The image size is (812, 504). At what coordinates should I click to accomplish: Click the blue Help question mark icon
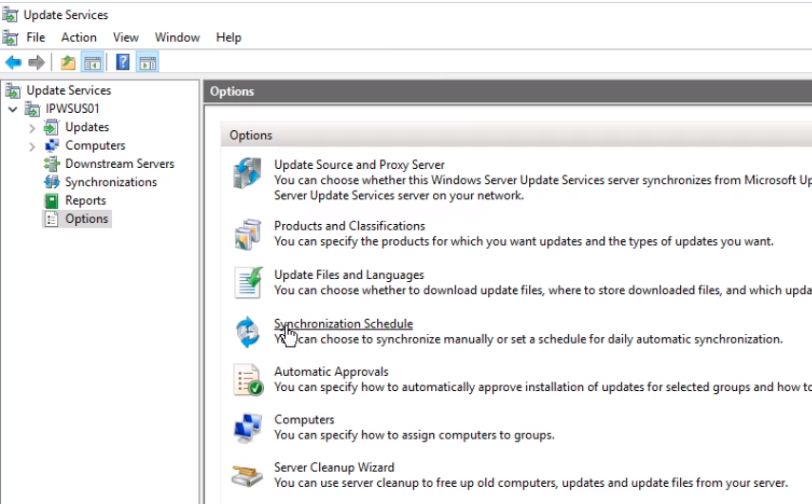click(123, 63)
